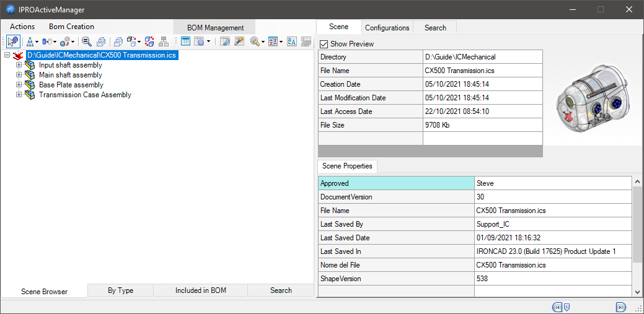Uncheck the Show Preview checkbox

tap(324, 44)
